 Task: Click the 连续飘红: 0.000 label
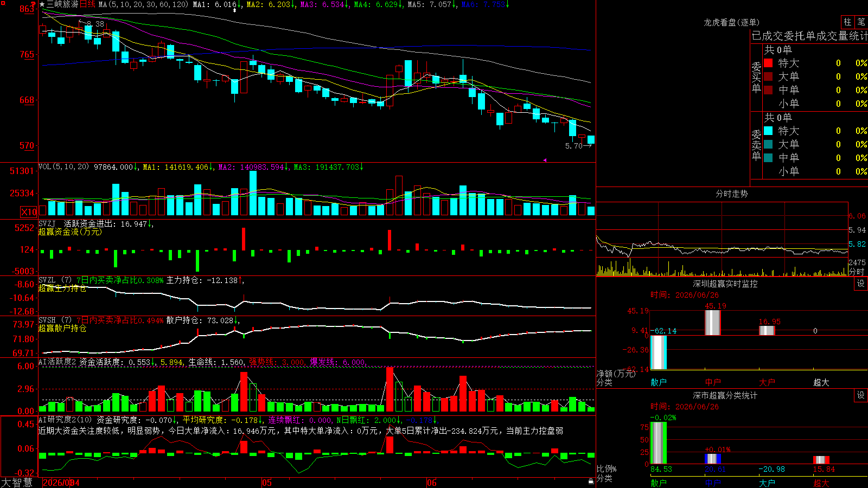coord(301,420)
